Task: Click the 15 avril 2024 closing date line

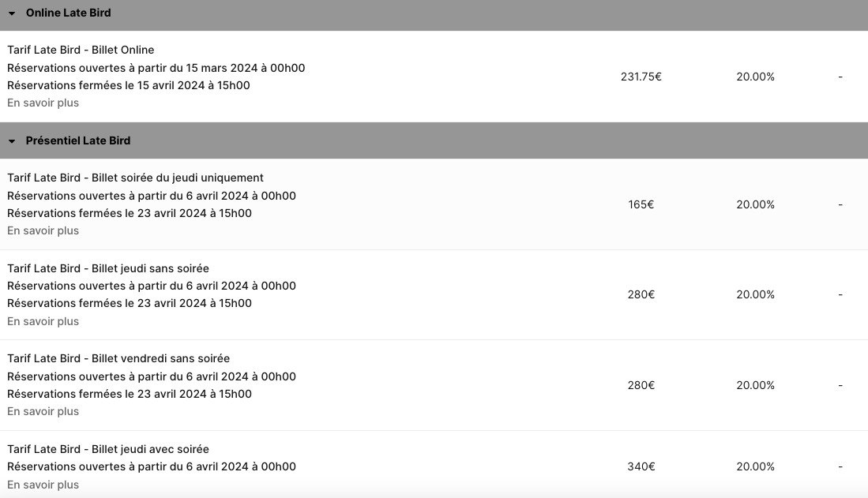Action: (129, 85)
